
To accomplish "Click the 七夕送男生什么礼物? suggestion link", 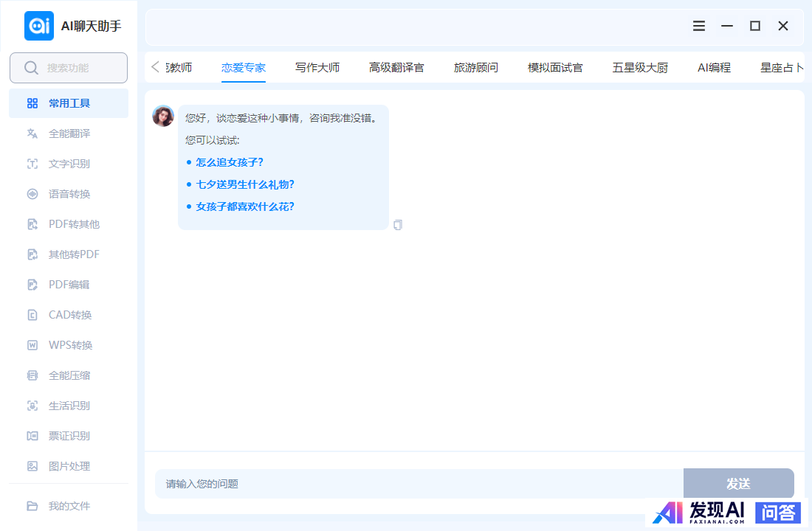I will (x=245, y=185).
